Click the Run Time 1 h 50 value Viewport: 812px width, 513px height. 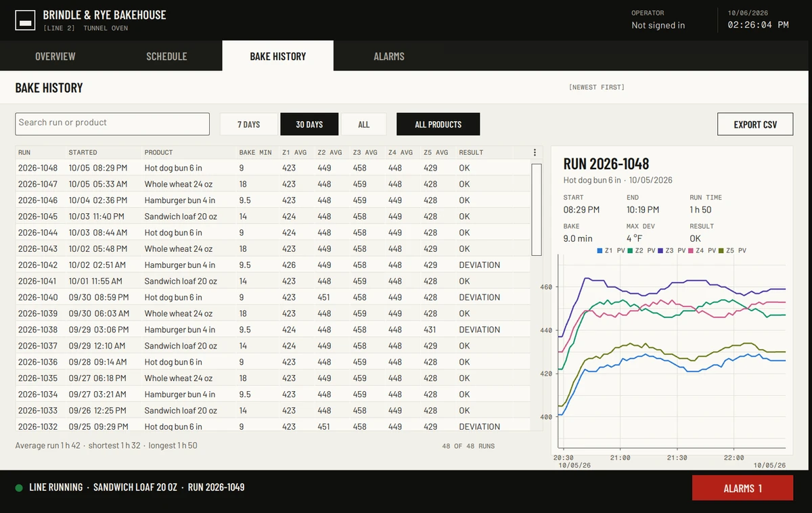click(700, 210)
